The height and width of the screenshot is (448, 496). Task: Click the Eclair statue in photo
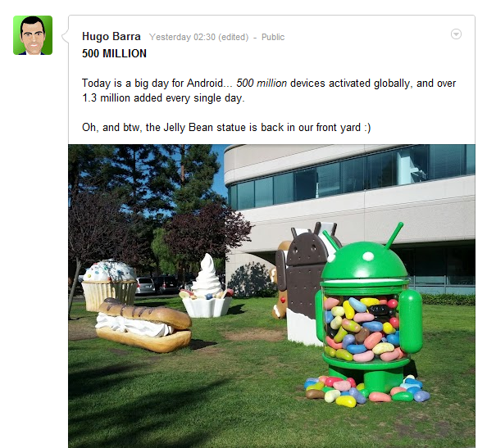tap(143, 325)
